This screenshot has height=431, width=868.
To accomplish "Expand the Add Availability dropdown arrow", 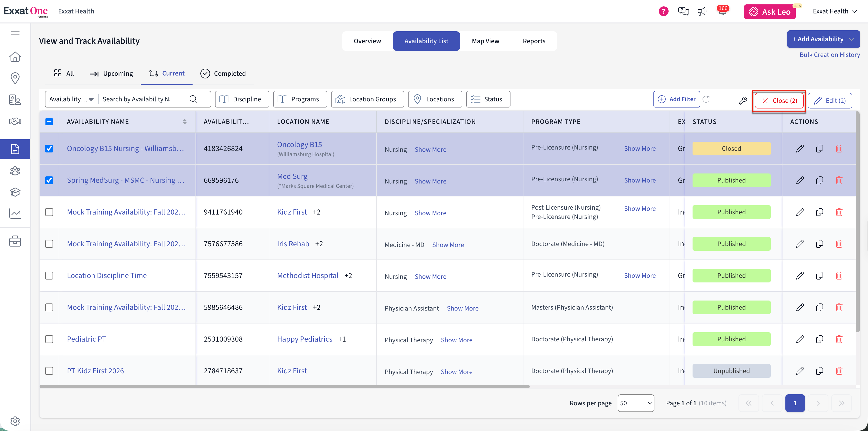I will 851,39.
